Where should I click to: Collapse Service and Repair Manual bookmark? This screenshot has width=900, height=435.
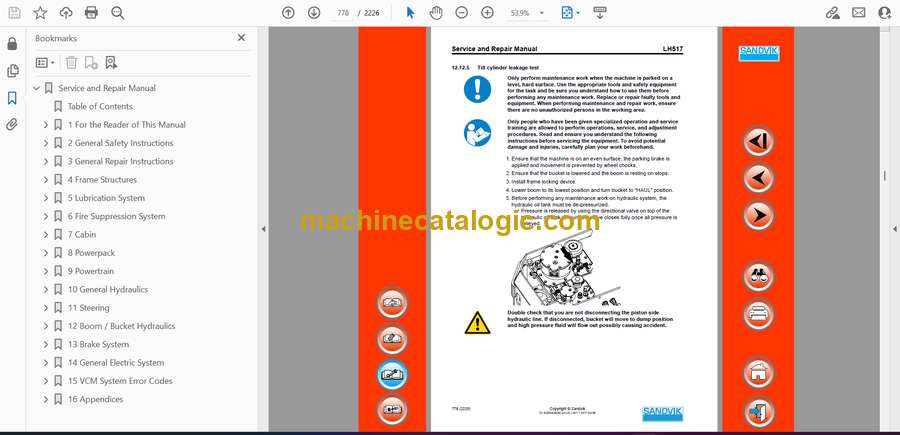tap(37, 88)
